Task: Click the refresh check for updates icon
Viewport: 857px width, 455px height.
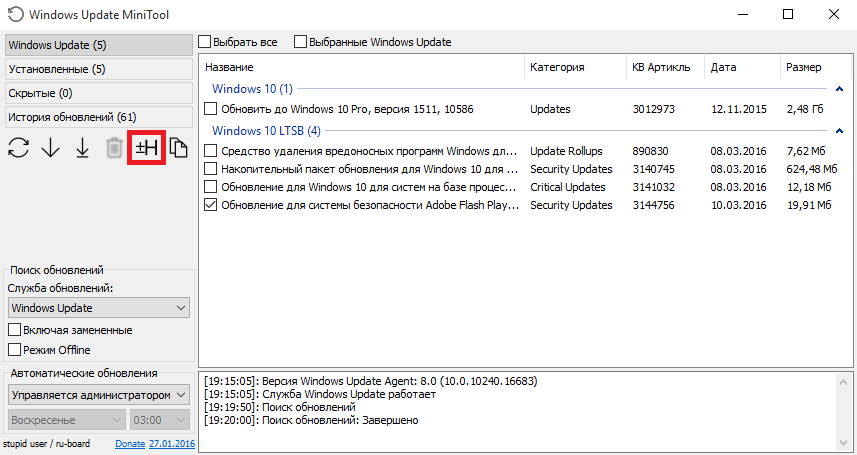Action: click(18, 149)
